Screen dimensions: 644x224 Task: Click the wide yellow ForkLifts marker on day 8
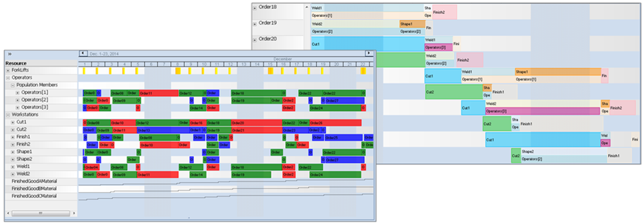178,71
